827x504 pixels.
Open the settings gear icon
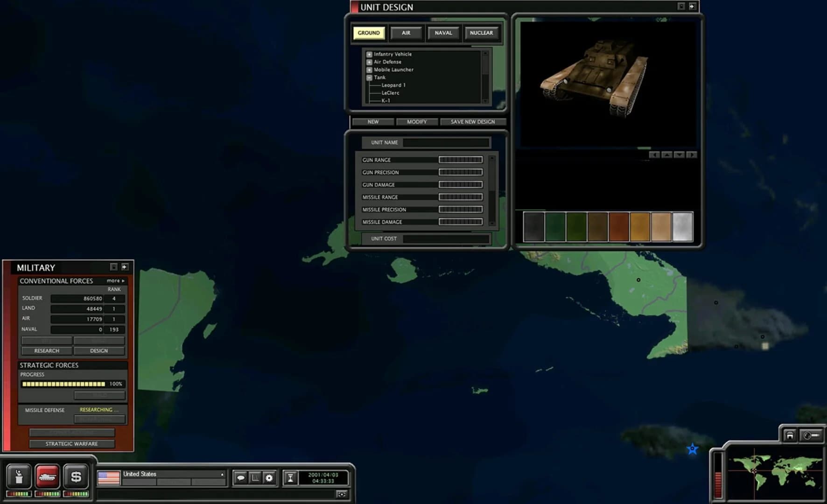click(269, 477)
